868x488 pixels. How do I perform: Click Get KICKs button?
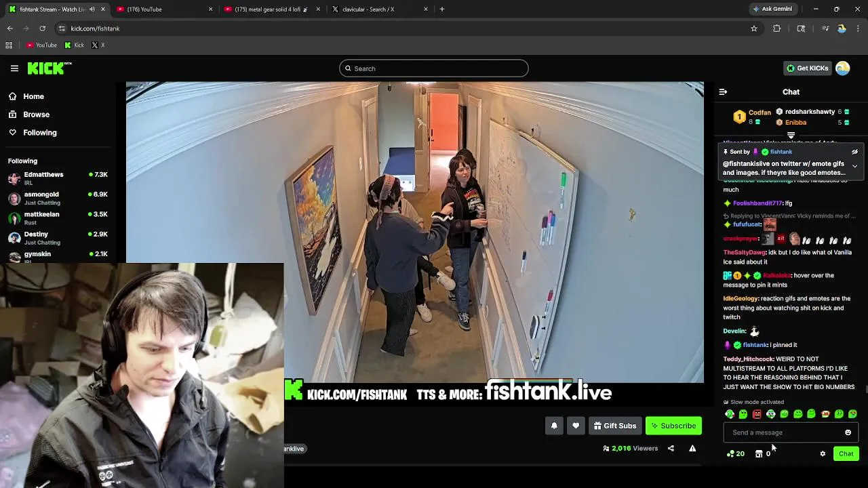(807, 68)
